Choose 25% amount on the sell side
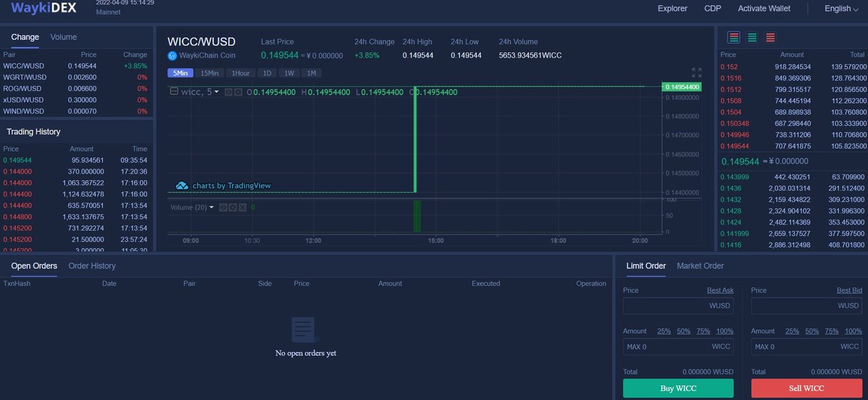The image size is (868, 400). pos(792,331)
